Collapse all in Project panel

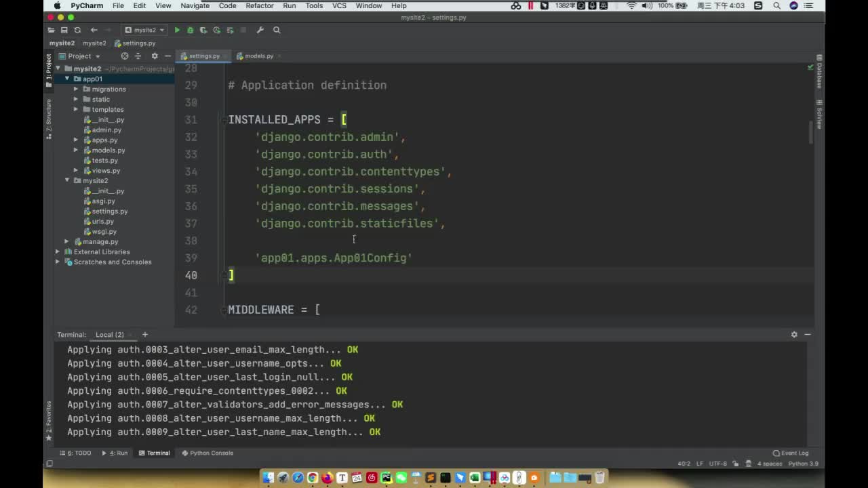pos(138,56)
